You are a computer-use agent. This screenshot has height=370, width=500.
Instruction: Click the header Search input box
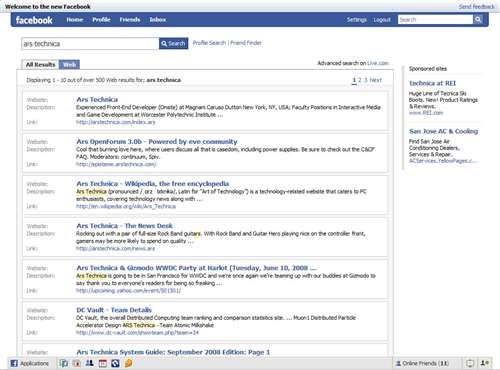click(x=435, y=20)
